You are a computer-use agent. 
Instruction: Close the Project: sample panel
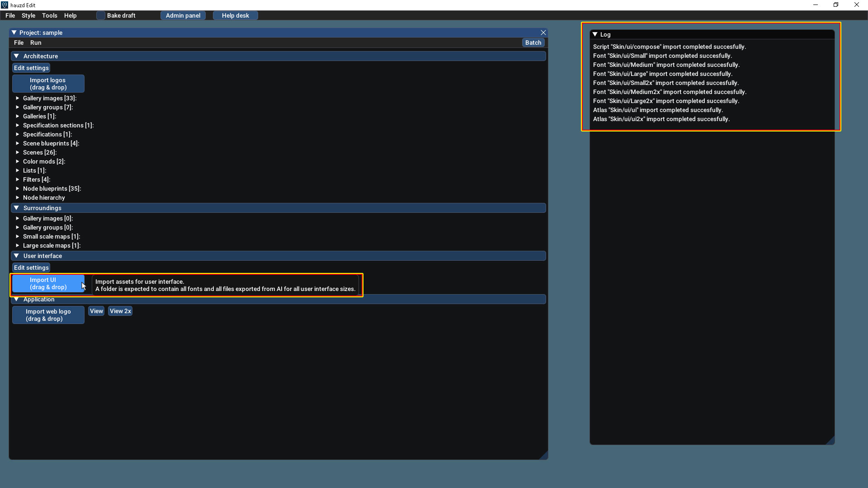[543, 33]
